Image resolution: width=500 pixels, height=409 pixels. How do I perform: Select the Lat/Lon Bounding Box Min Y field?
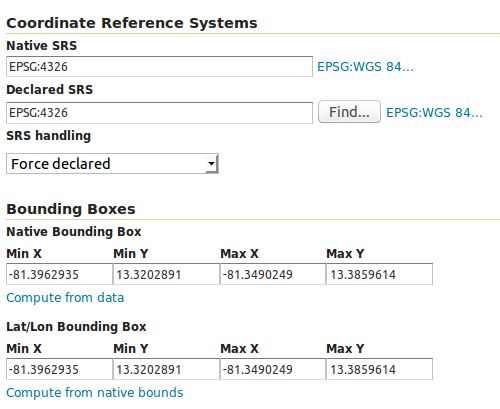166,369
